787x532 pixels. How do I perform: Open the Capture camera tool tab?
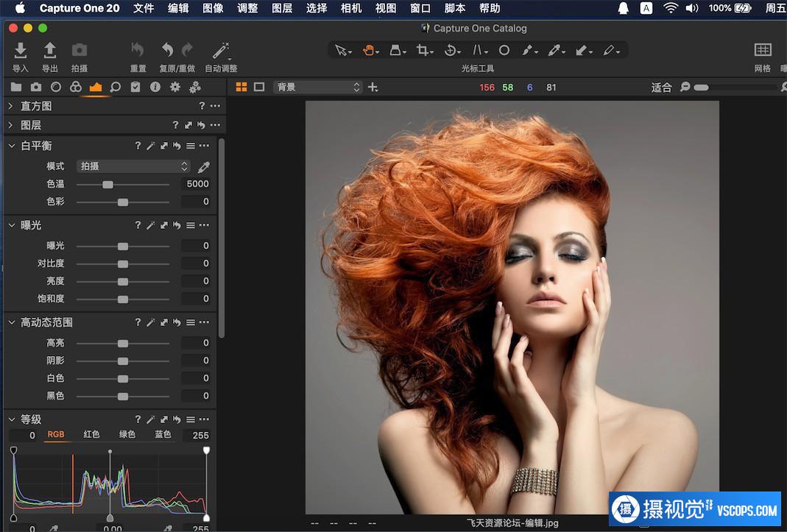(x=35, y=87)
